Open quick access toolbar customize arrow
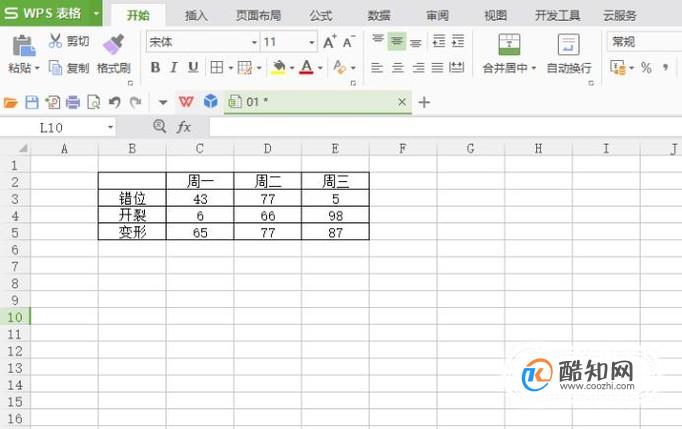 163,103
